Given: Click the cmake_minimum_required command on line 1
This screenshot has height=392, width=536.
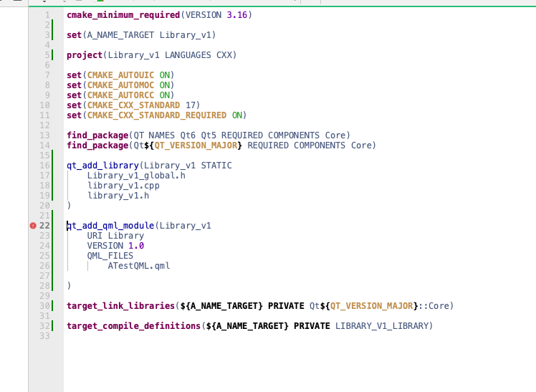Looking at the screenshot, I should click(123, 15).
